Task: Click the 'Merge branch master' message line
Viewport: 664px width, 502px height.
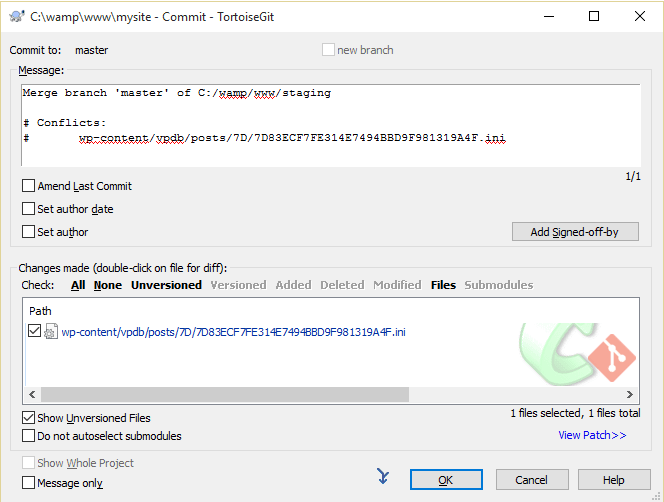Action: coord(177,93)
